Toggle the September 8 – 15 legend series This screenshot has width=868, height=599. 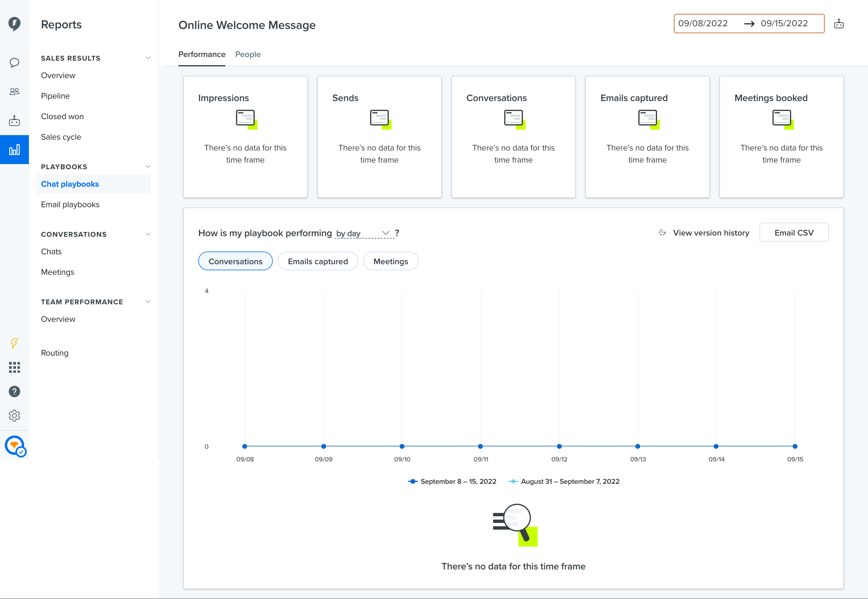coord(452,482)
